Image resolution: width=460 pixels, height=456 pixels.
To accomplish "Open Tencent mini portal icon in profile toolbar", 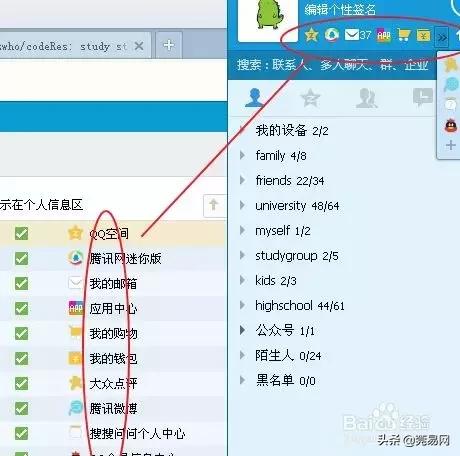I will (x=331, y=35).
